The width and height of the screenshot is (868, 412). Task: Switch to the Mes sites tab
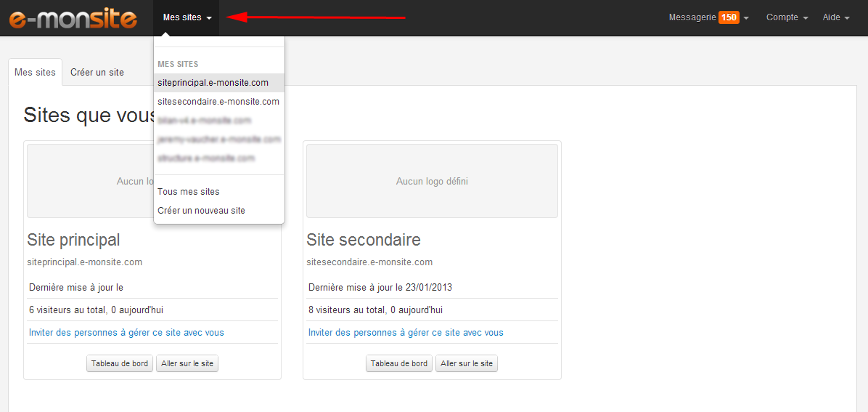tap(36, 72)
